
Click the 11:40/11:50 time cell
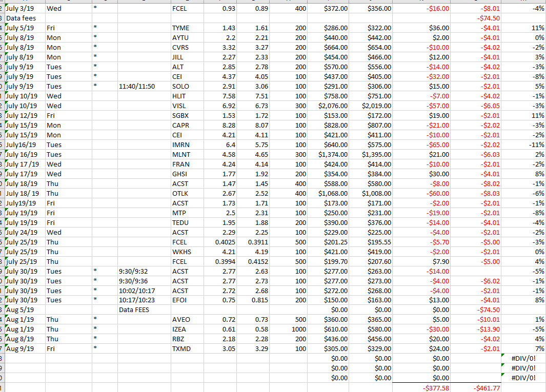(x=144, y=86)
